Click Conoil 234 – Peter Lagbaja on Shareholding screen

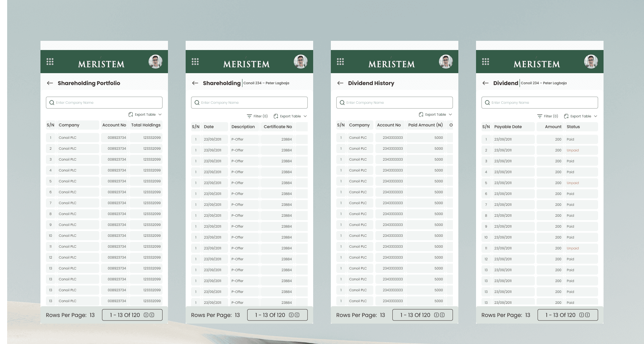coord(266,83)
